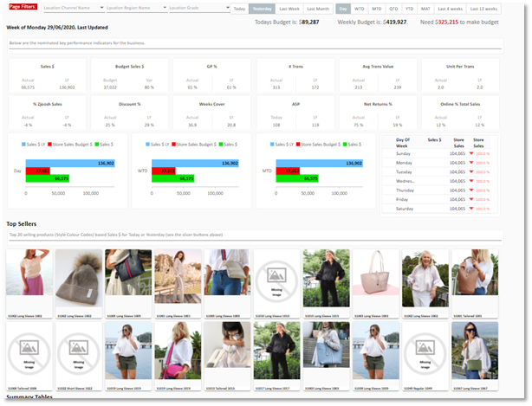Select the Last Month period button
Viewport: 532px width, 406px height.
click(x=316, y=8)
